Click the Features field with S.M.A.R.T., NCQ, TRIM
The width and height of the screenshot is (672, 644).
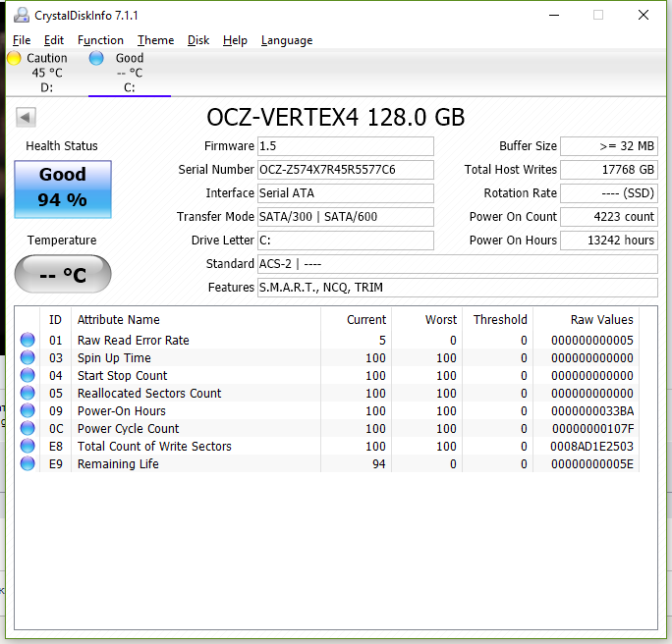(457, 288)
